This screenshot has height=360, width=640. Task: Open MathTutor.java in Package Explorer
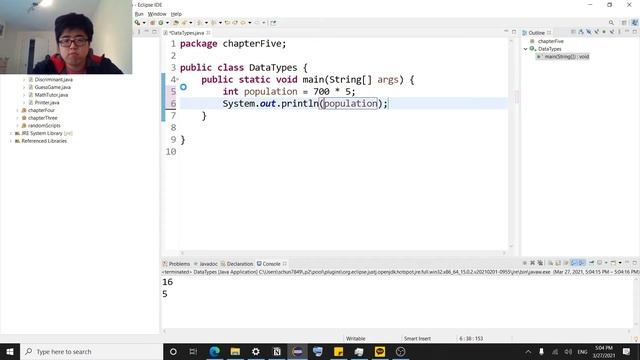(x=51, y=95)
